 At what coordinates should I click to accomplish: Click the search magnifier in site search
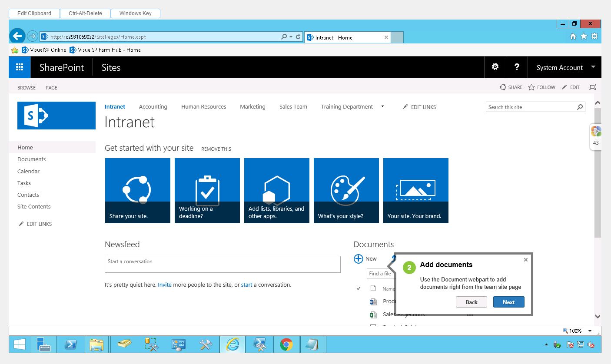(580, 107)
